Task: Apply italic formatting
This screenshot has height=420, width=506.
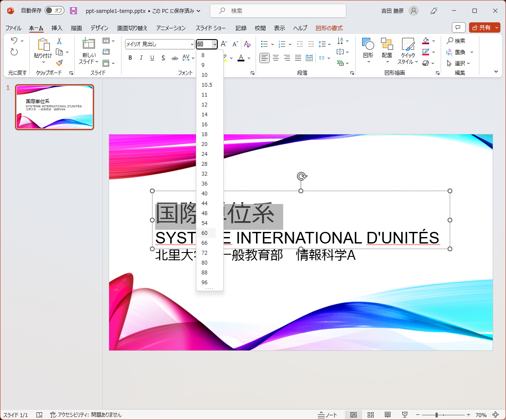Action: (141, 58)
